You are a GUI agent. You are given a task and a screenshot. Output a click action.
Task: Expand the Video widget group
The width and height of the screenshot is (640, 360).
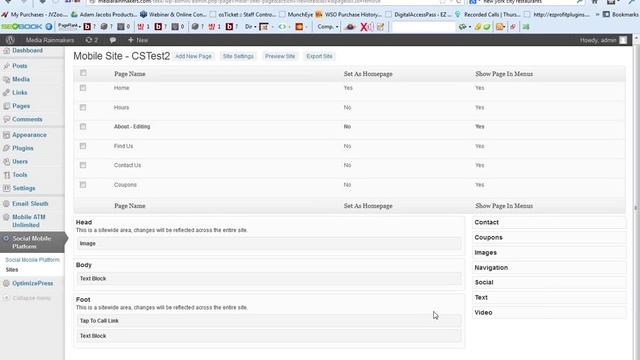(x=549, y=313)
